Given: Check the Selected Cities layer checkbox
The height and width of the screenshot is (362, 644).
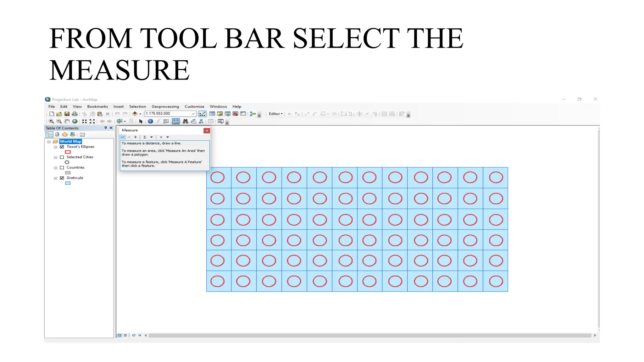Looking at the screenshot, I should [62, 157].
